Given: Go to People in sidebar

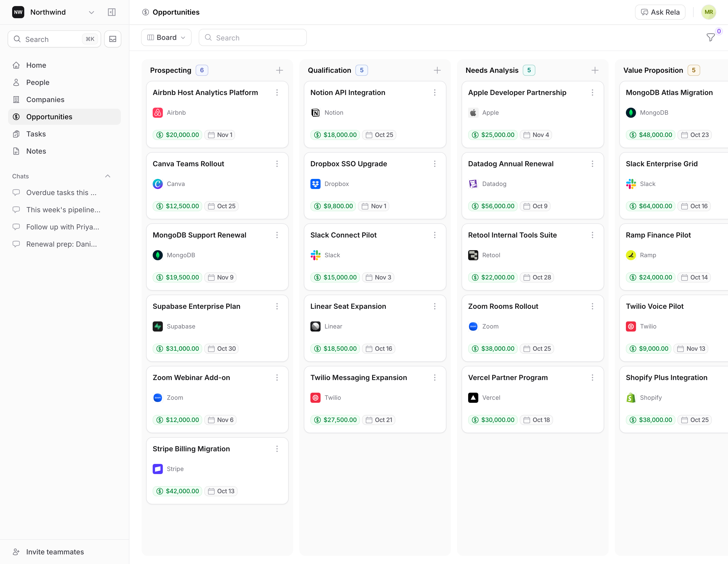Looking at the screenshot, I should pos(64,82).
